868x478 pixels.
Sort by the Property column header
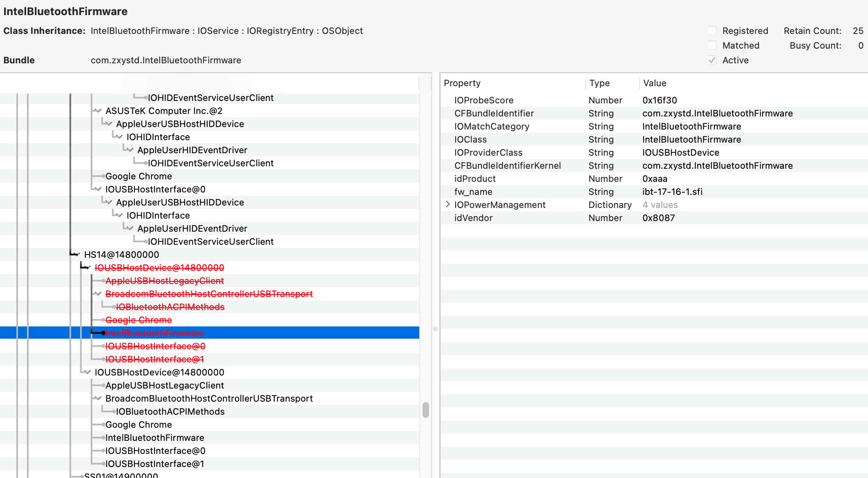[462, 83]
